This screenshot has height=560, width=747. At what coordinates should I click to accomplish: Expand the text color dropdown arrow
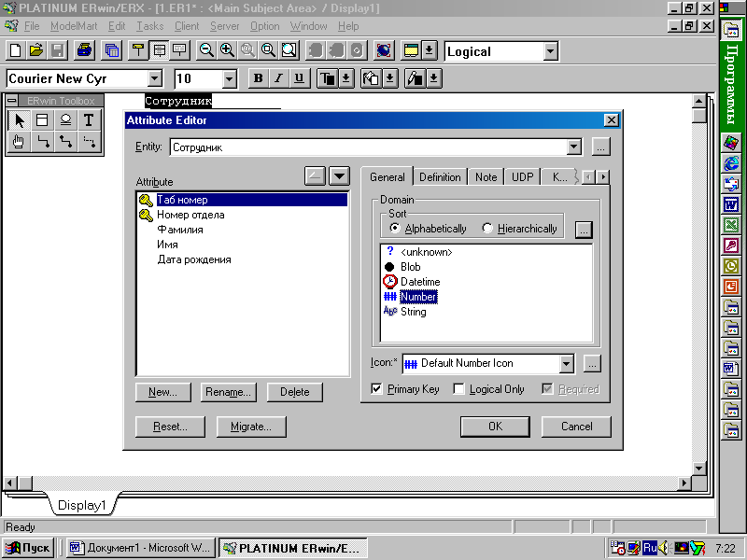346,78
